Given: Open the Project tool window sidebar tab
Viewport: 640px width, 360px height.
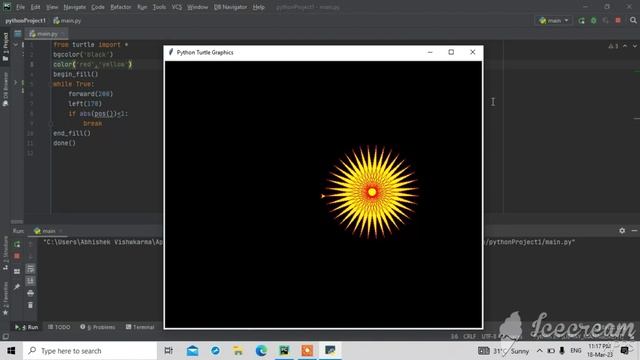Looking at the screenshot, I should pyautogui.click(x=5, y=47).
